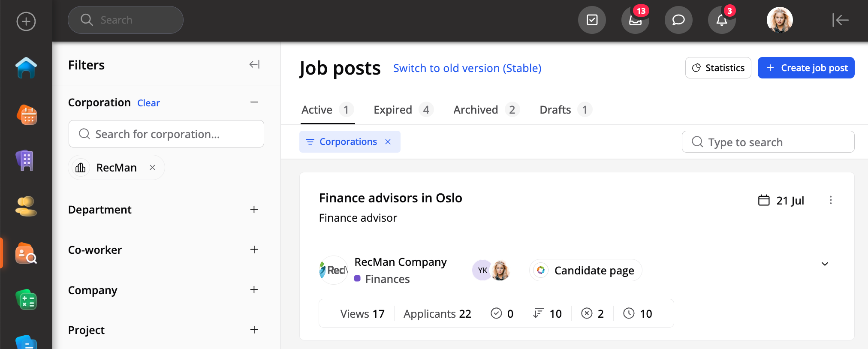The height and width of the screenshot is (349, 868).
Task: Open the chat messages bubble icon
Action: coord(678,20)
